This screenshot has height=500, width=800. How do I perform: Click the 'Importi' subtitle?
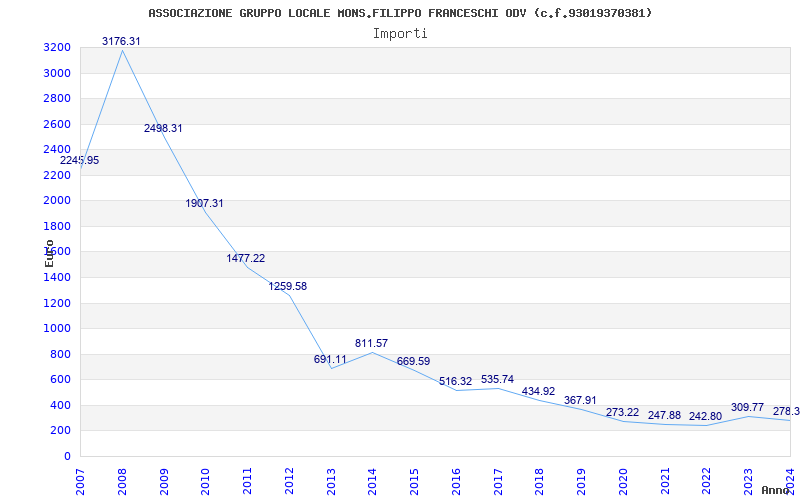(x=400, y=34)
